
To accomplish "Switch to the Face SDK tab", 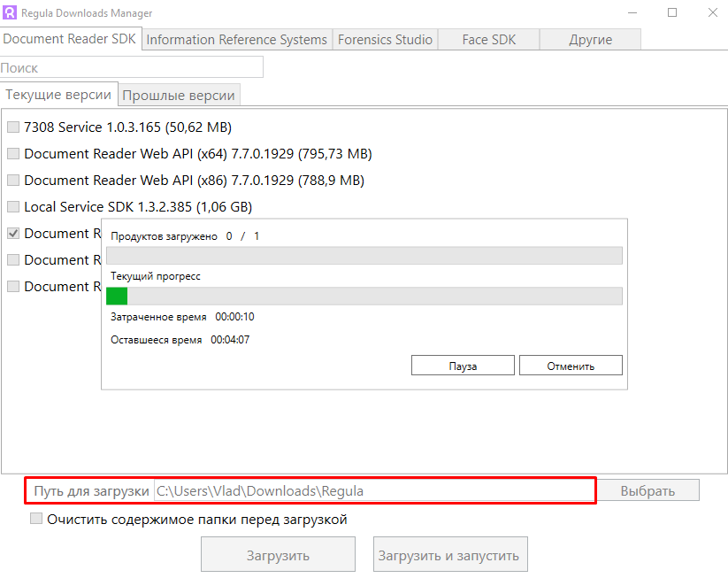I will (489, 40).
